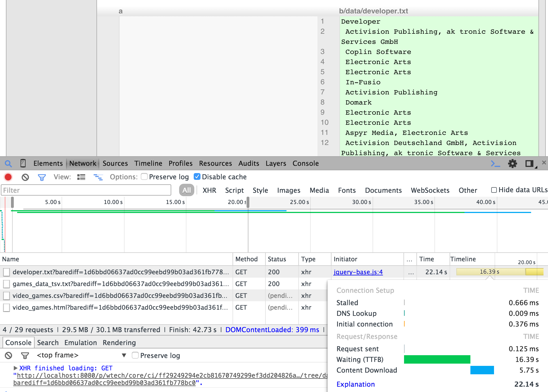
Task: Click the Explanation link in timing popup
Action: pyautogui.click(x=355, y=384)
